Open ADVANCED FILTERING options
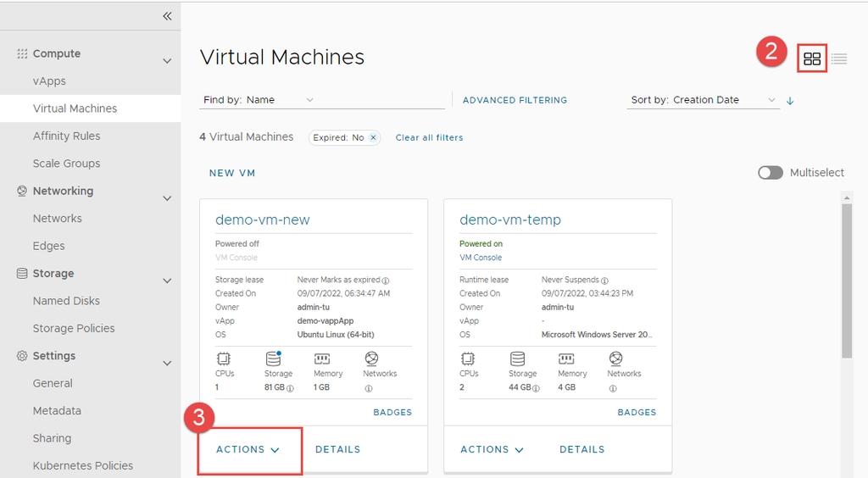868x478 pixels. [515, 100]
